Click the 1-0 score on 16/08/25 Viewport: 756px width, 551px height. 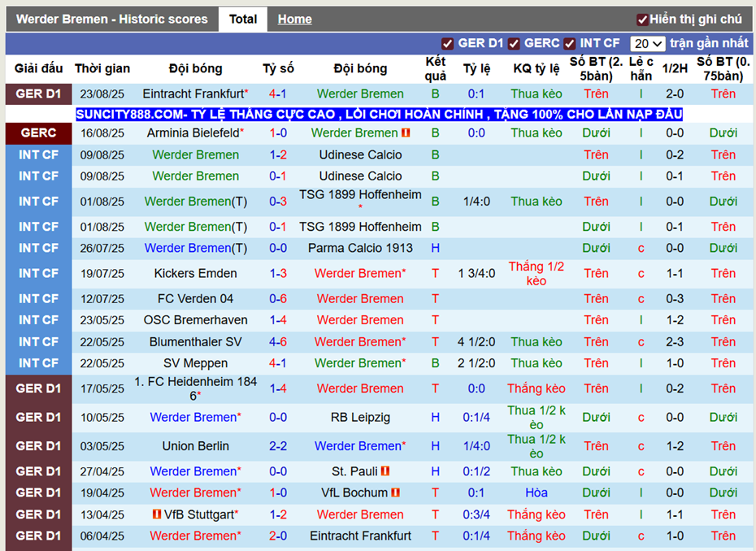pos(278,133)
